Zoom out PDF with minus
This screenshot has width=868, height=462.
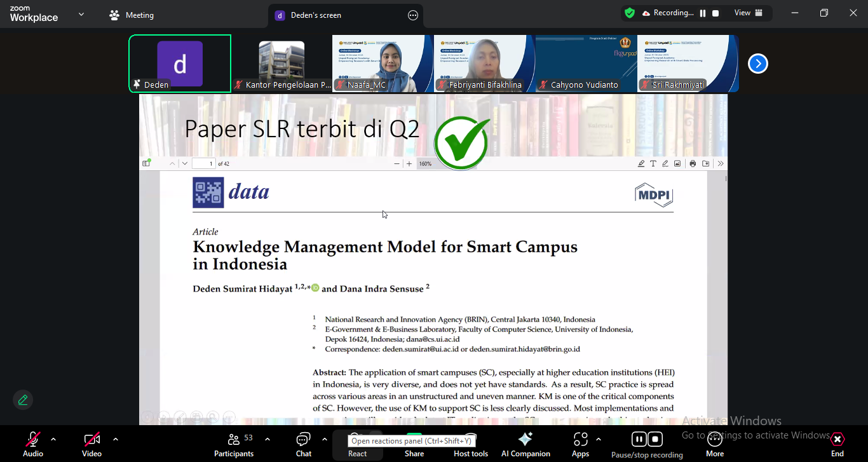pos(397,163)
